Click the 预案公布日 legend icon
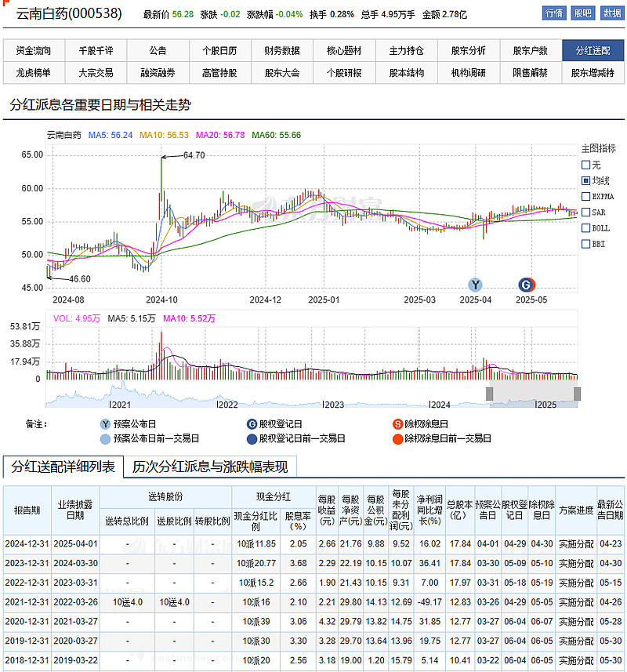 pos(104,423)
